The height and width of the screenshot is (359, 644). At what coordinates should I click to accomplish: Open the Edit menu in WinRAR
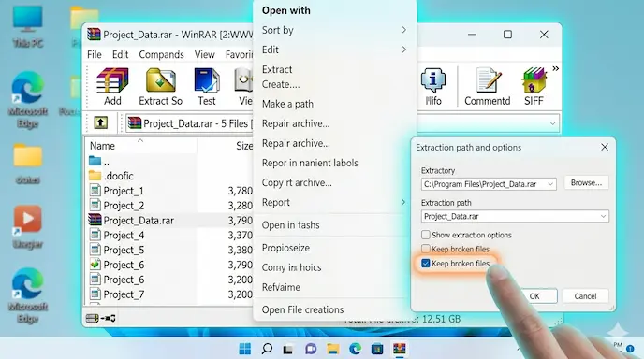tap(121, 54)
